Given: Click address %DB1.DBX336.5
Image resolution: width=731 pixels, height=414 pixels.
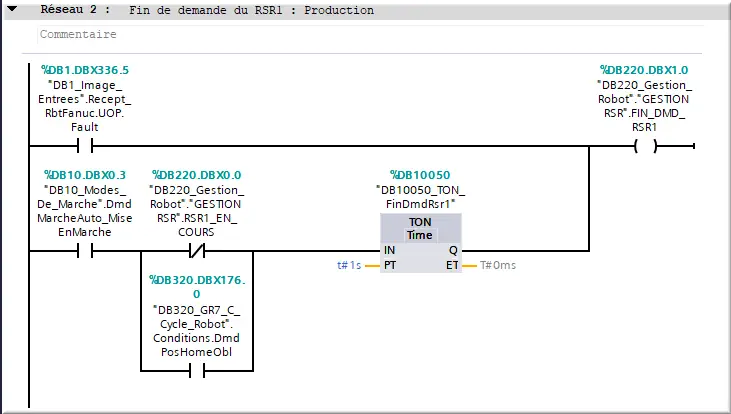Looking at the screenshot, I should pyautogui.click(x=85, y=70).
